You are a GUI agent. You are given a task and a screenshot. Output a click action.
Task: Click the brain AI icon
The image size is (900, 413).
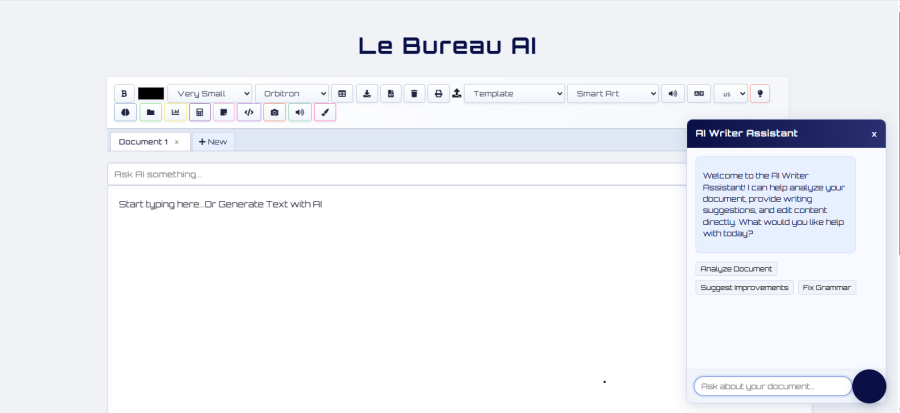[x=127, y=112]
